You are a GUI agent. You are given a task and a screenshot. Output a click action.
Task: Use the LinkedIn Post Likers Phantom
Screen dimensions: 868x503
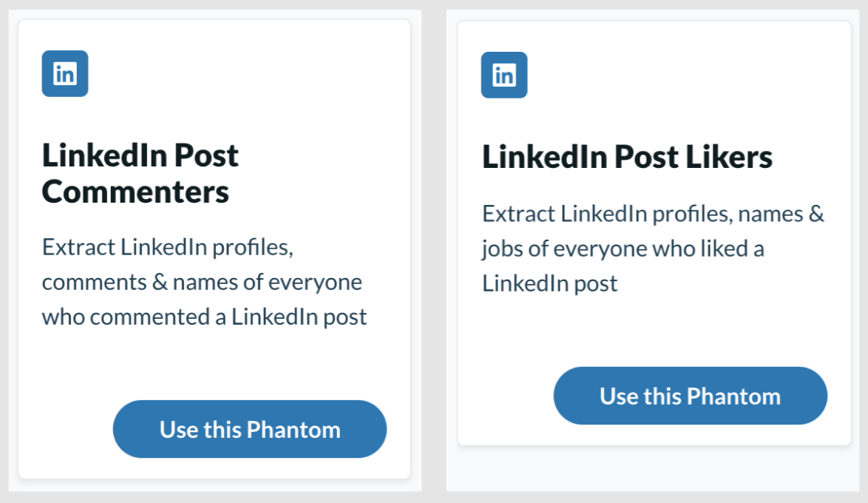[x=690, y=396]
